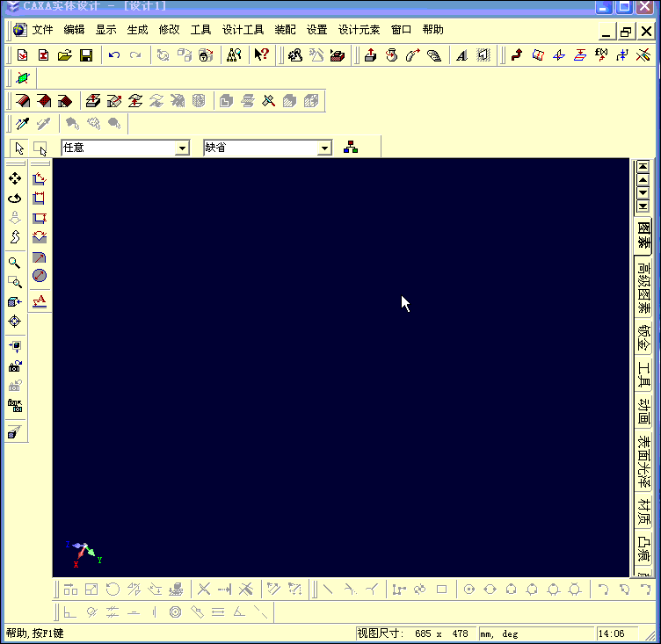This screenshot has width=661, height=644.
Task: Open the 修改 menu
Action: pos(169,30)
